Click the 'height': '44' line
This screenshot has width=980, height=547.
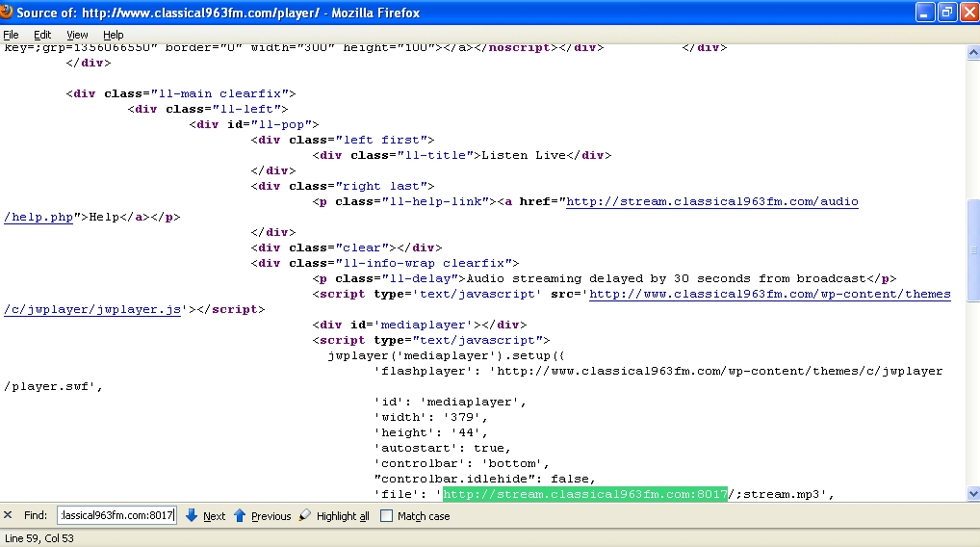pos(430,432)
